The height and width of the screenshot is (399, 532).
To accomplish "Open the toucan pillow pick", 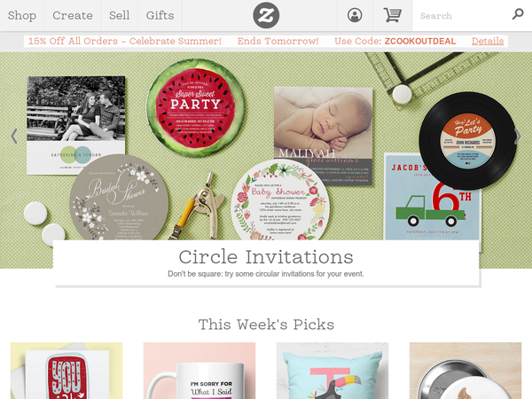I will point(332,371).
